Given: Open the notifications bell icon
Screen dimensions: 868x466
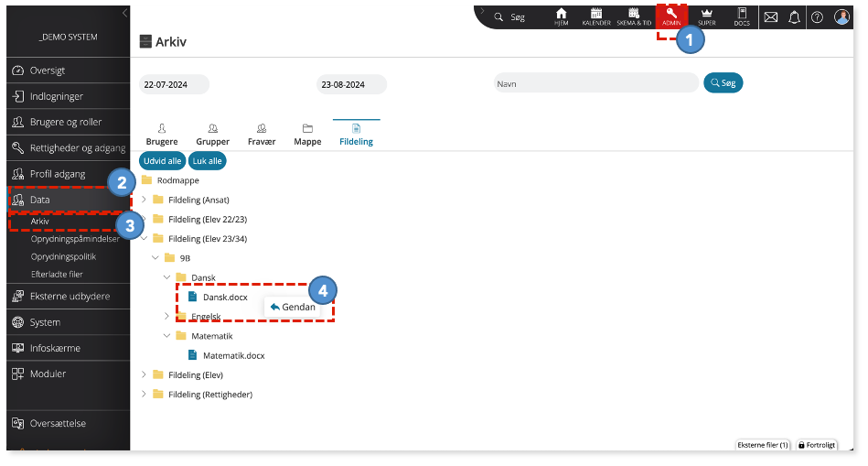Looking at the screenshot, I should pyautogui.click(x=794, y=17).
